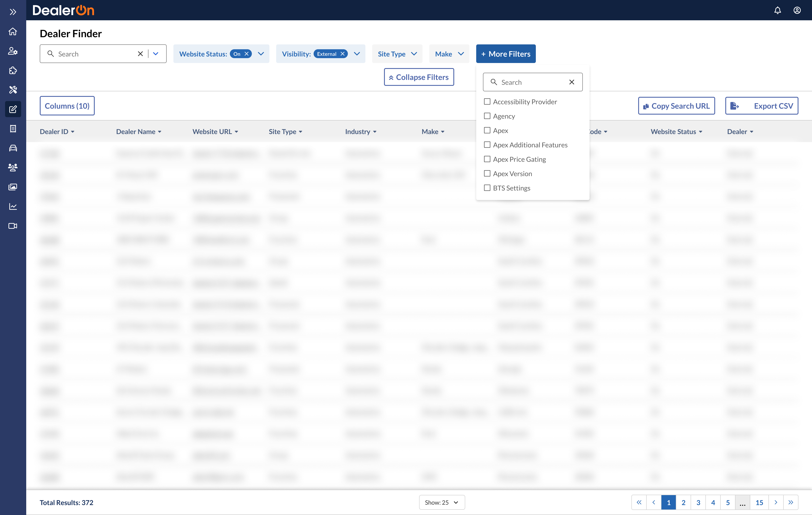Click Collapse Filters button
812x515 pixels.
(x=418, y=77)
